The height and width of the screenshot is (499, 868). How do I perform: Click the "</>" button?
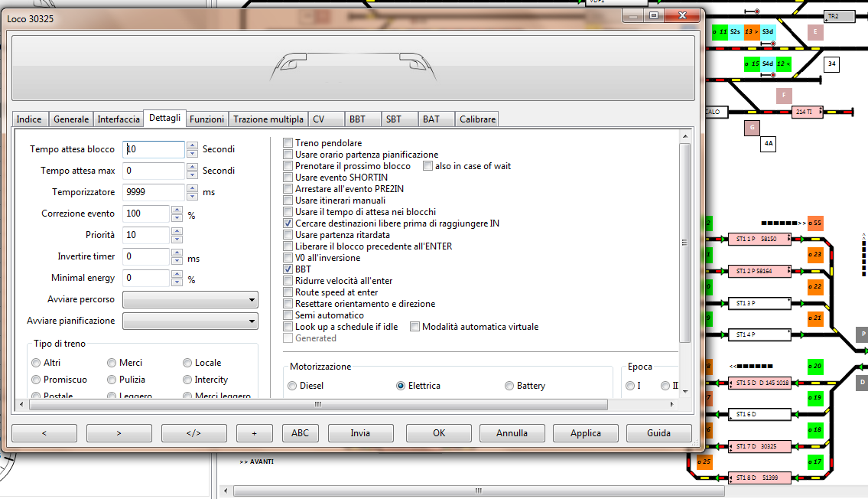coord(193,433)
